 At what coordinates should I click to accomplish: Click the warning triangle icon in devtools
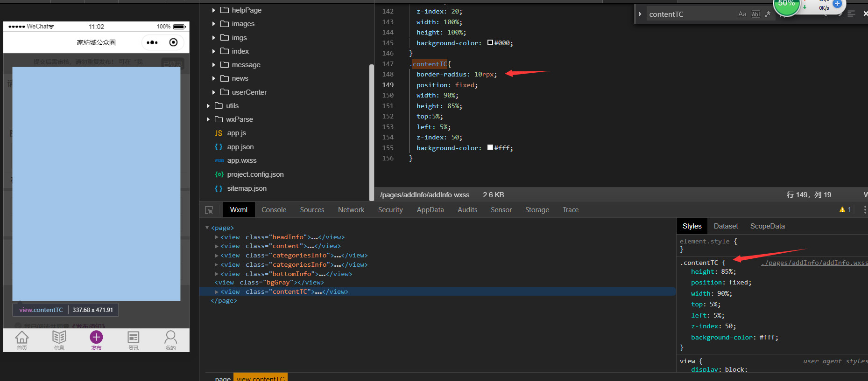(x=842, y=210)
